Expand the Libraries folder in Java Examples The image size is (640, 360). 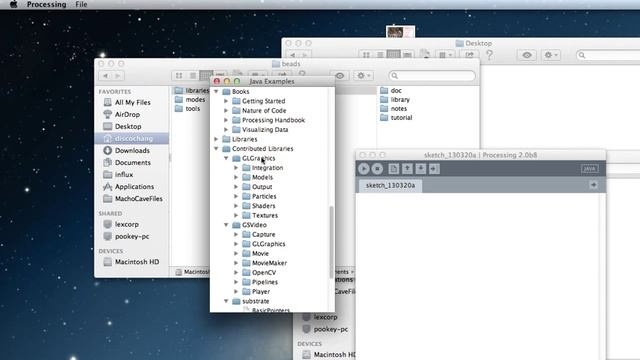pyautogui.click(x=216, y=139)
